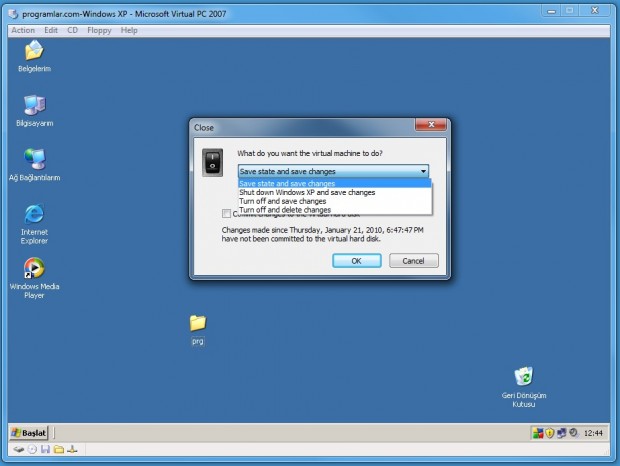
Task: Click the CD drive status icon
Action: (x=32, y=449)
